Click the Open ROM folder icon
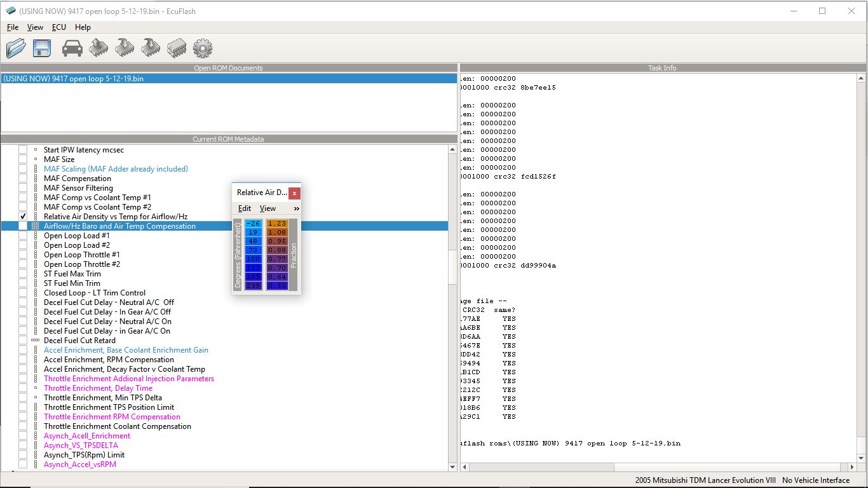The height and width of the screenshot is (488, 868). point(16,48)
